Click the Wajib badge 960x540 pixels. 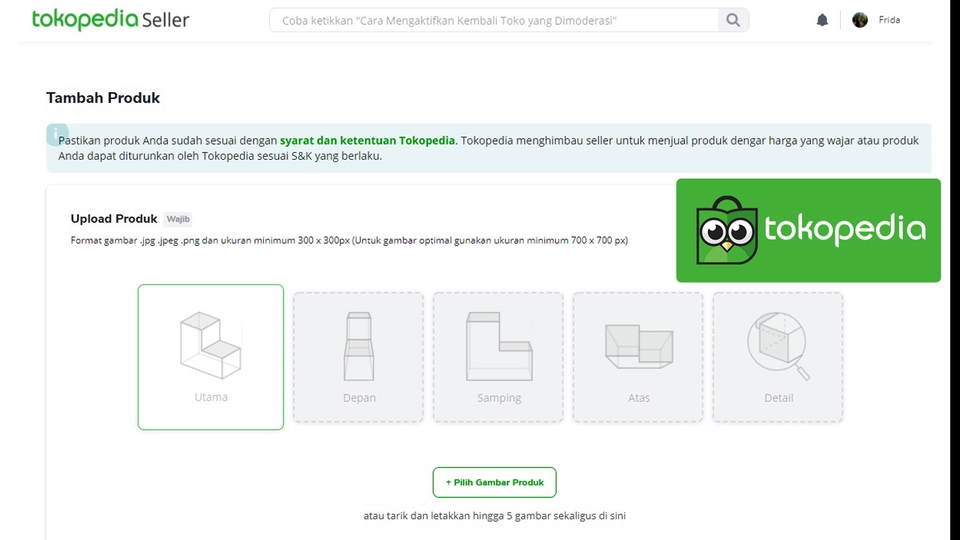178,219
